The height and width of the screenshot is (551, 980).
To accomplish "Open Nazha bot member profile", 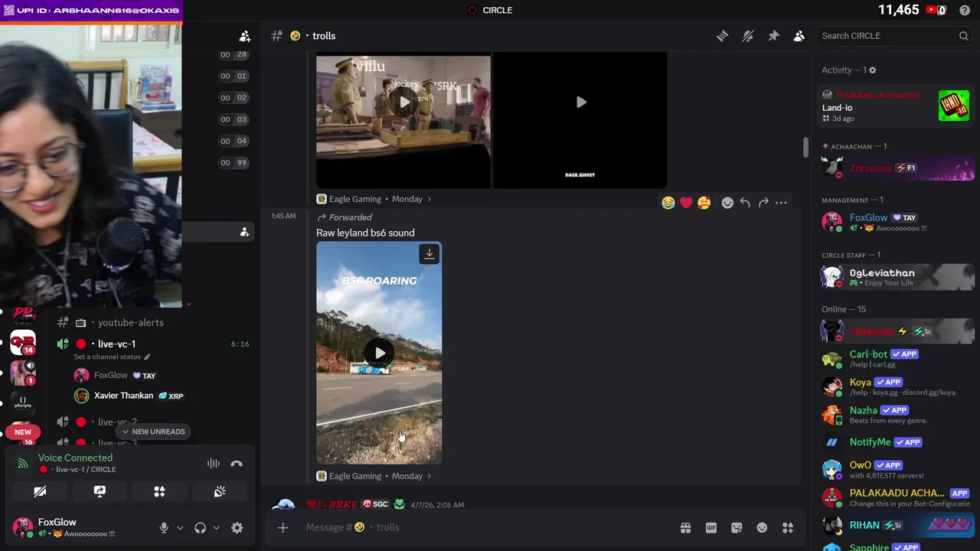I will point(895,415).
